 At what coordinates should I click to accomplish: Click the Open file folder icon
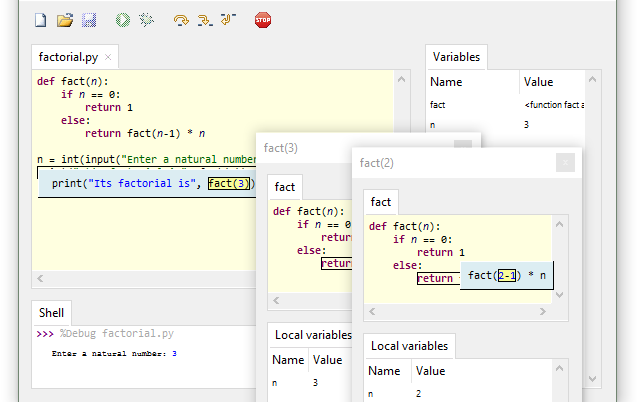tap(65, 19)
